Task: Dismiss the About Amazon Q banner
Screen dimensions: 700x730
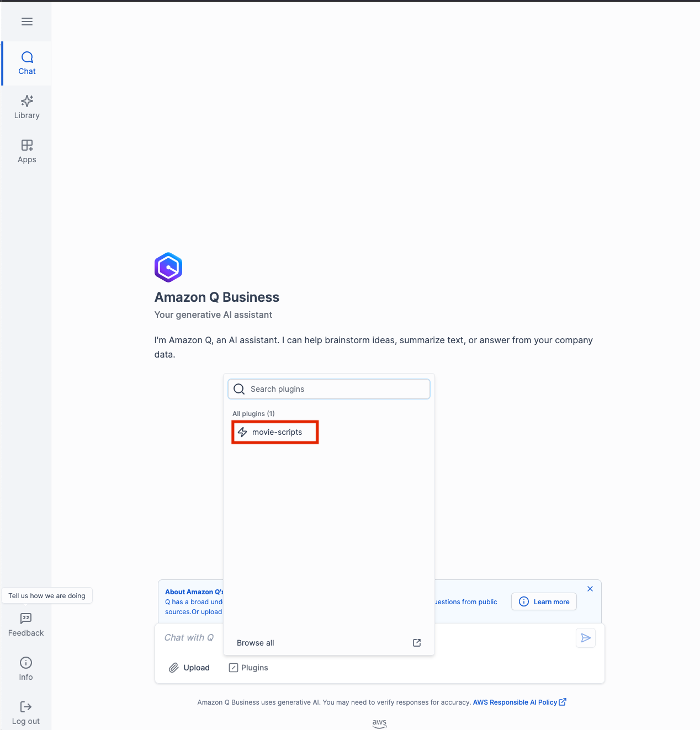Action: pyautogui.click(x=590, y=589)
